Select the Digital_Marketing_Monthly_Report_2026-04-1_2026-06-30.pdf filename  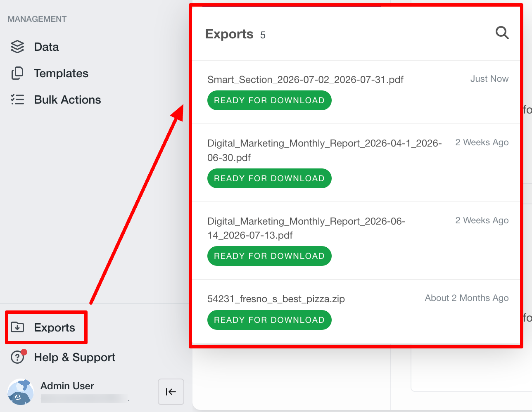pyautogui.click(x=325, y=150)
